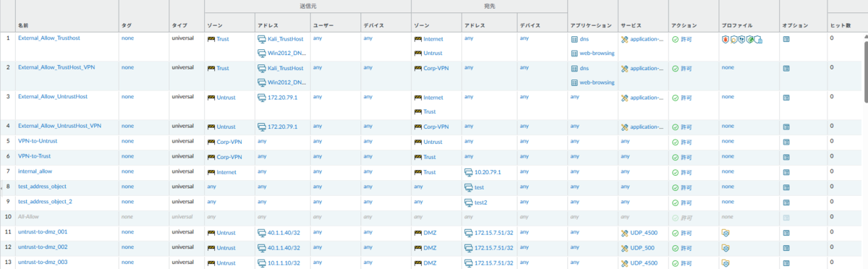
Task: Click the ヒット数 column header
Action: (840, 25)
